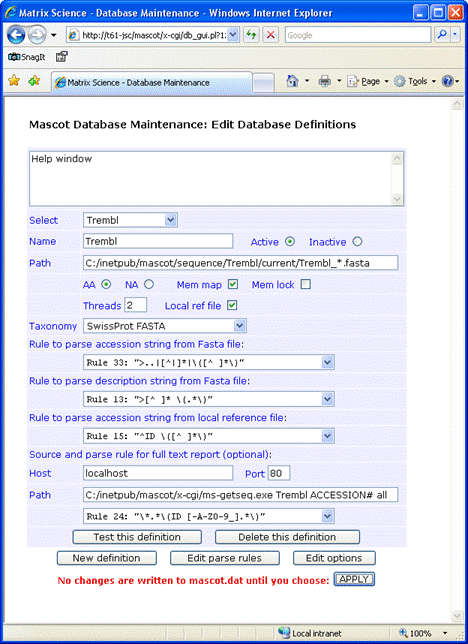Click the SnagIt toolbar button

27,57
